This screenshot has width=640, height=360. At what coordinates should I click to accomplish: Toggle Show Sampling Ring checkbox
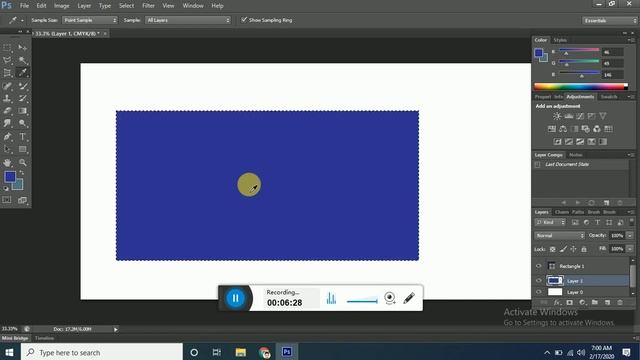(x=244, y=20)
